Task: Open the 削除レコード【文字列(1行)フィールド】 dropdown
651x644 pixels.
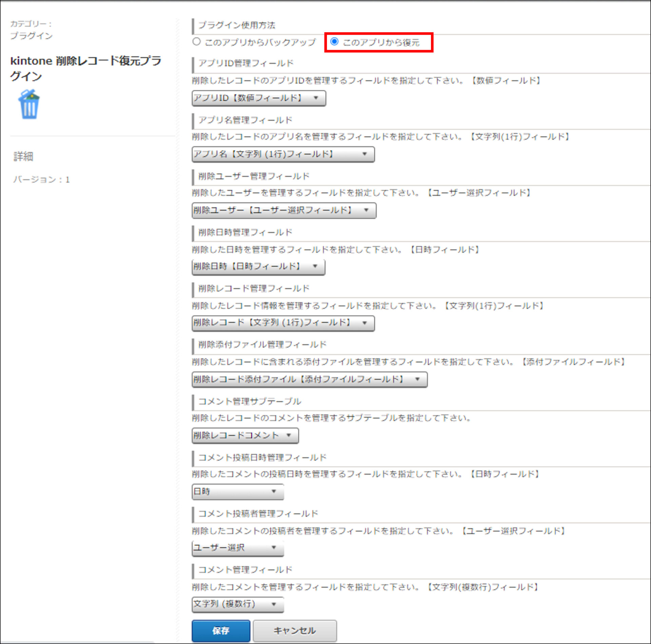Action: click(x=283, y=323)
